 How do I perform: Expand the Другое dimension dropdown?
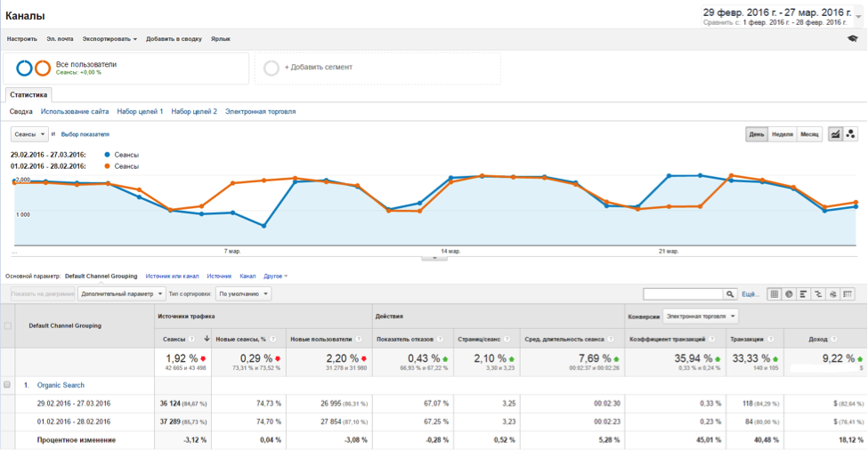coord(276,276)
